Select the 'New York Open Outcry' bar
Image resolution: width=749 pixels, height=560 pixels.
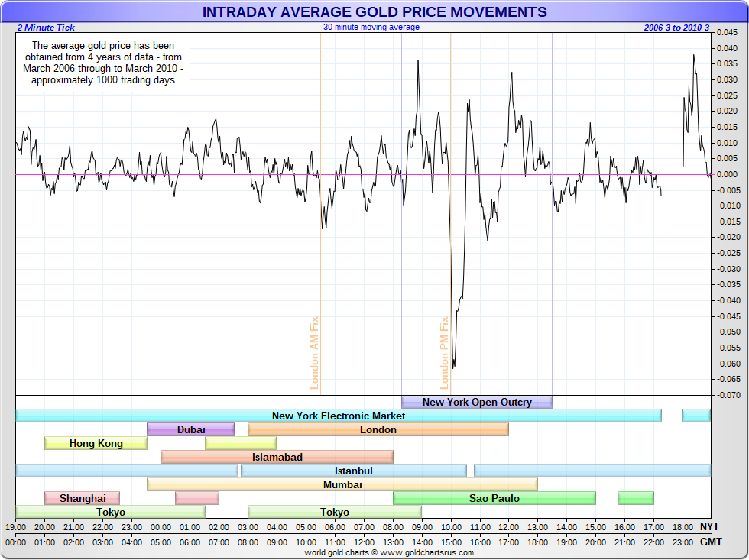tap(477, 403)
